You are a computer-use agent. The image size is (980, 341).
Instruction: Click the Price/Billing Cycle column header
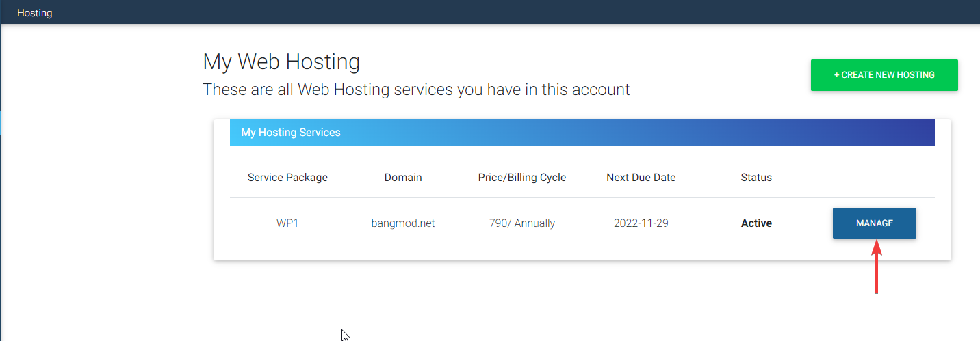point(522,178)
